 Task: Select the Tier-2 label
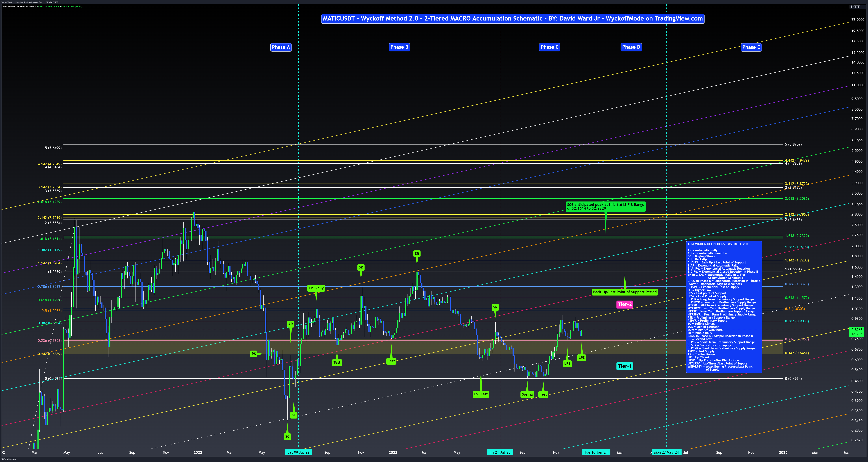point(625,304)
